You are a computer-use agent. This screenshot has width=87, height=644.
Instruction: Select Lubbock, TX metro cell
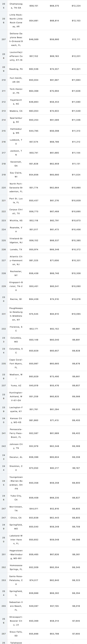tap(16, 142)
